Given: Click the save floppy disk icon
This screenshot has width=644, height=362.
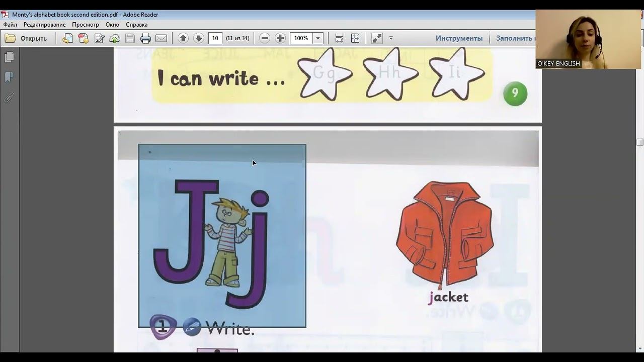Looking at the screenshot, I should [130, 38].
